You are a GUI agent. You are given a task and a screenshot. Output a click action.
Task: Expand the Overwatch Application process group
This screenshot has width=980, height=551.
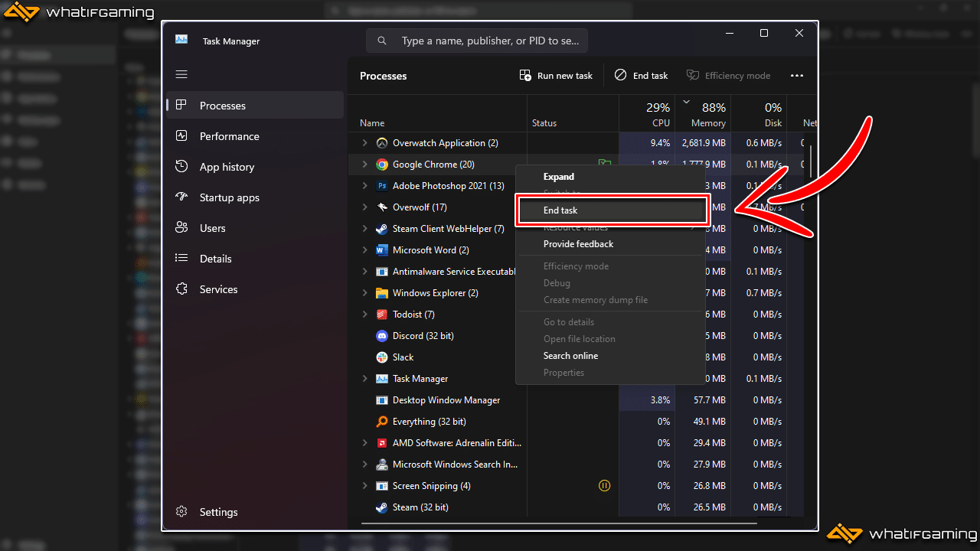coord(364,143)
